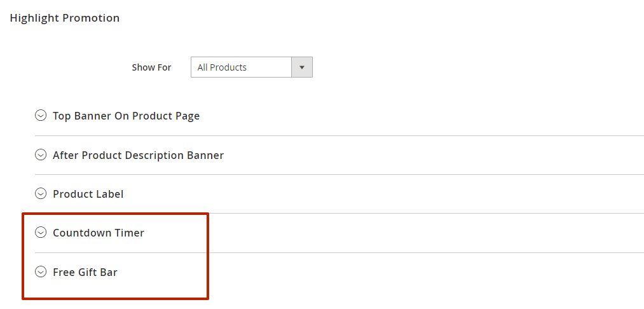Viewport: 644px width, 309px height.
Task: Expand Top Banner On Product Page chevron icon
Action: [40, 116]
